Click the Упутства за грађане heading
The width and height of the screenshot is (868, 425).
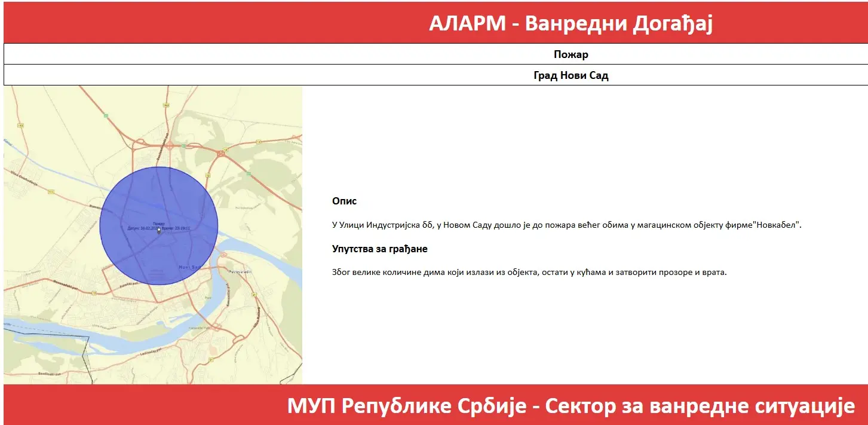(379, 249)
